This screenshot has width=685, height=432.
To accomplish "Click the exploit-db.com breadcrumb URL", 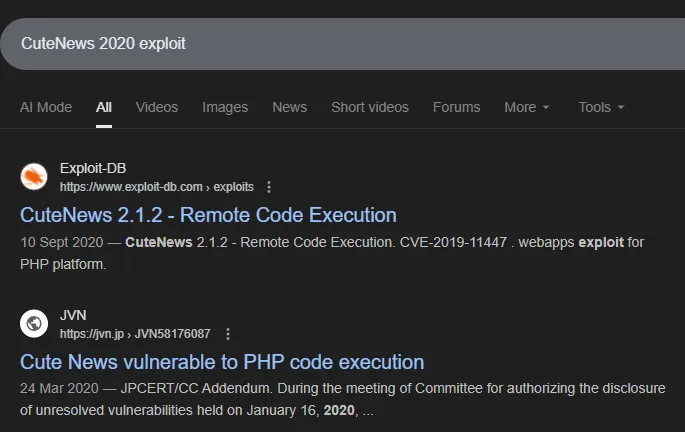I will 157,187.
